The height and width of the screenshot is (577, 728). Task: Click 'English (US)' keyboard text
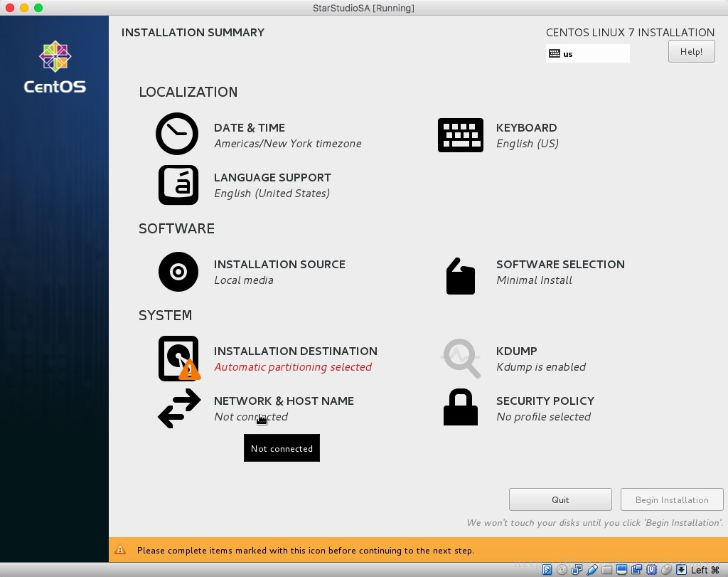pyautogui.click(x=528, y=144)
